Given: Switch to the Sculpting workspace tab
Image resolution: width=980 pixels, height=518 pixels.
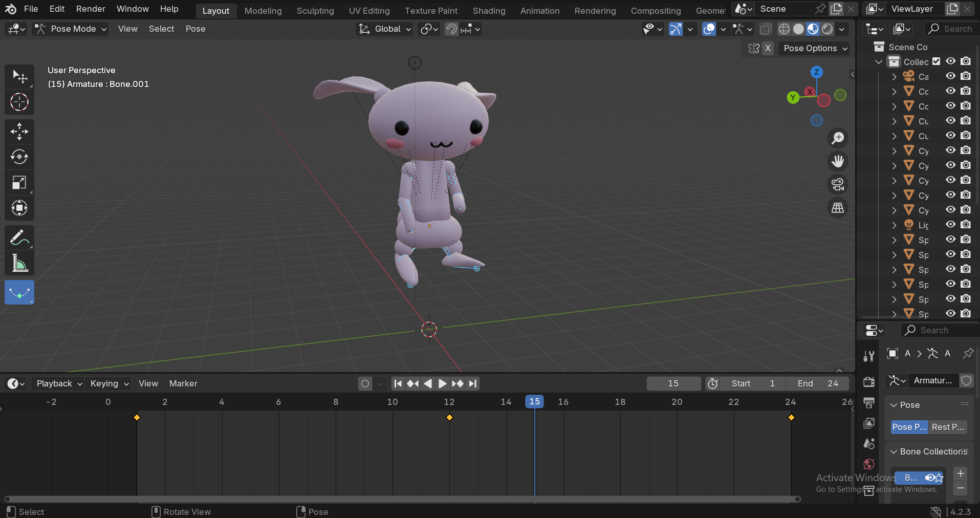Looking at the screenshot, I should (x=315, y=11).
